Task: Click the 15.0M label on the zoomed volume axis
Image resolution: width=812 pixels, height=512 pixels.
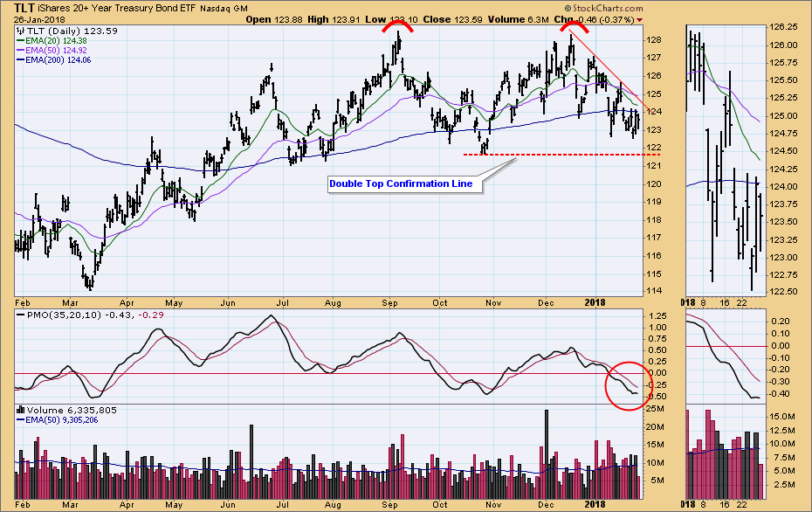Action: 783,416
